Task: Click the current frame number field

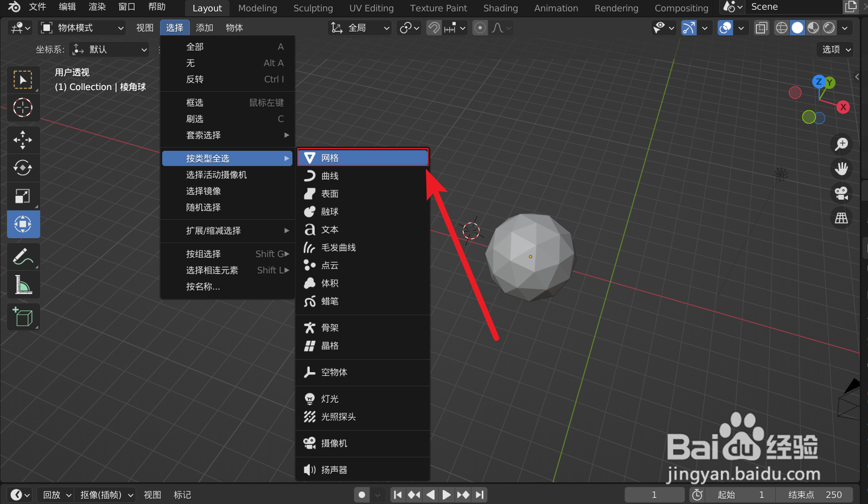Action: tap(654, 495)
